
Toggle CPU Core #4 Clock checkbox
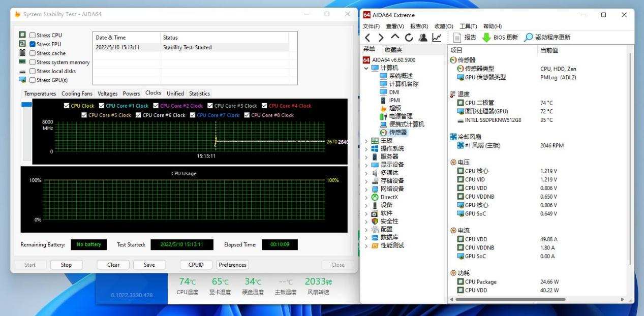coord(264,106)
